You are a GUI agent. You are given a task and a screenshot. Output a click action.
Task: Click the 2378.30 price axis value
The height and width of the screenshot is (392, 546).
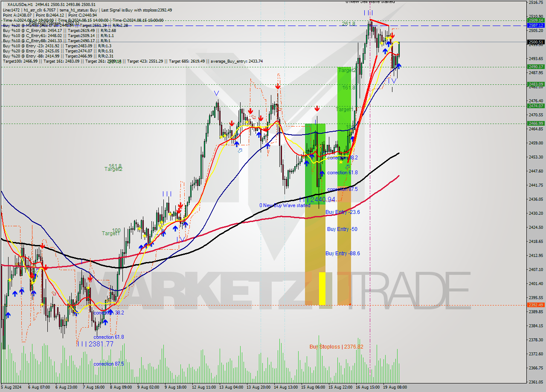[x=535, y=340]
